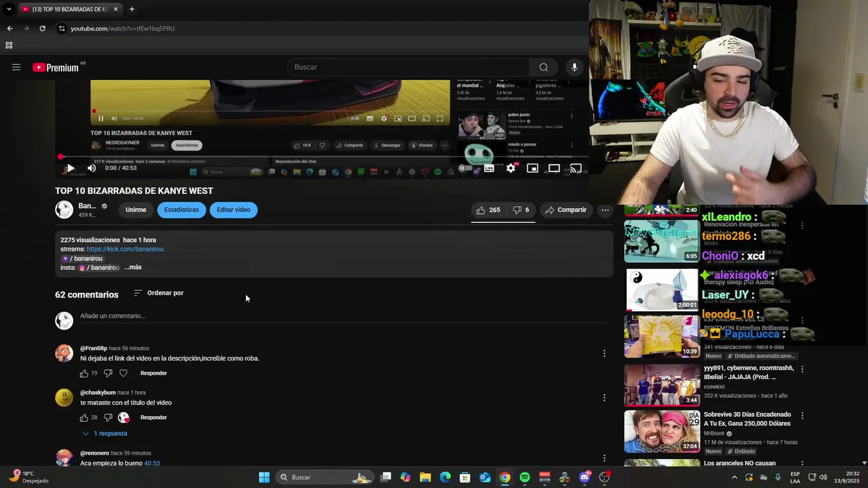Open options menu for @renonero comment

604,458
